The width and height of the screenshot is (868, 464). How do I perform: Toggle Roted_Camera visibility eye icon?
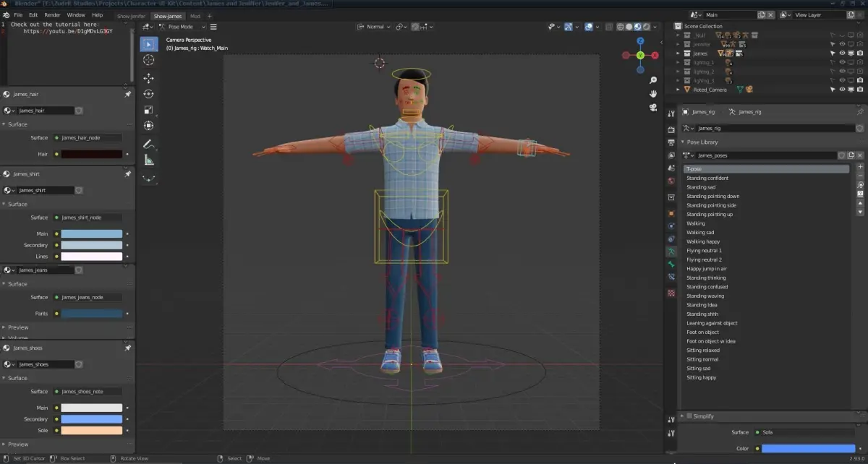click(842, 90)
